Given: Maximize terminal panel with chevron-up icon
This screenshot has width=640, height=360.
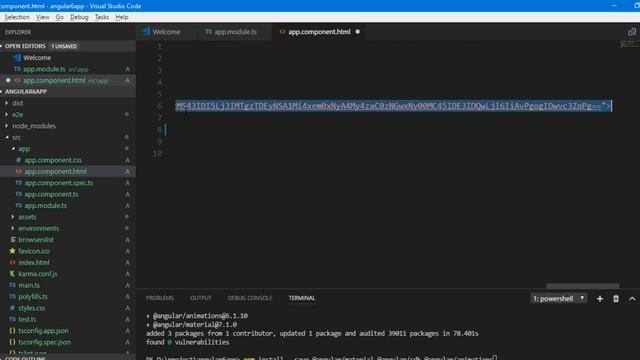Looking at the screenshot, I should tap(632, 299).
